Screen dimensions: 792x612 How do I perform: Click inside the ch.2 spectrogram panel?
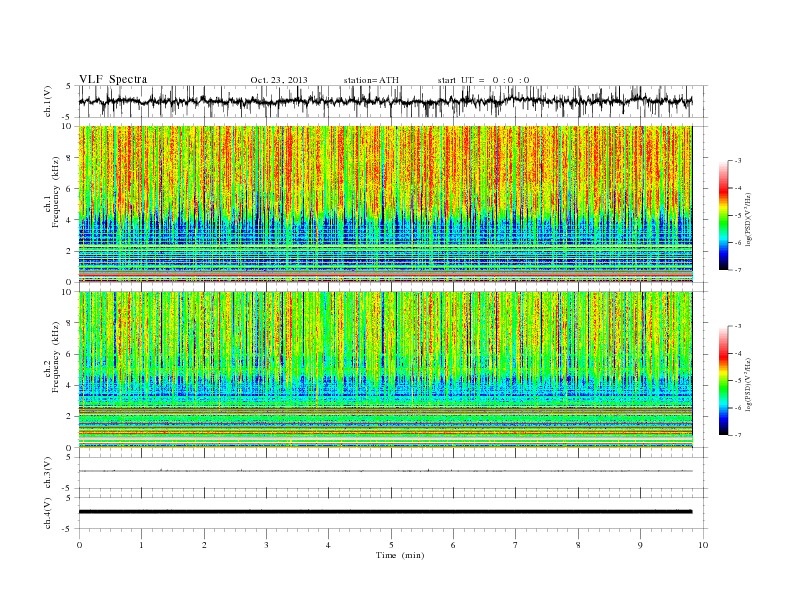pos(386,370)
